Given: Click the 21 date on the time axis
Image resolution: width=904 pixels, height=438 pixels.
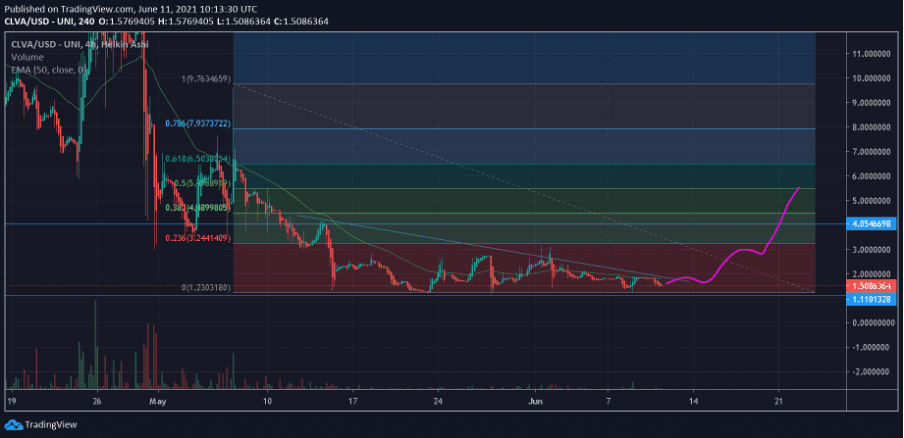Looking at the screenshot, I should click(x=779, y=399).
